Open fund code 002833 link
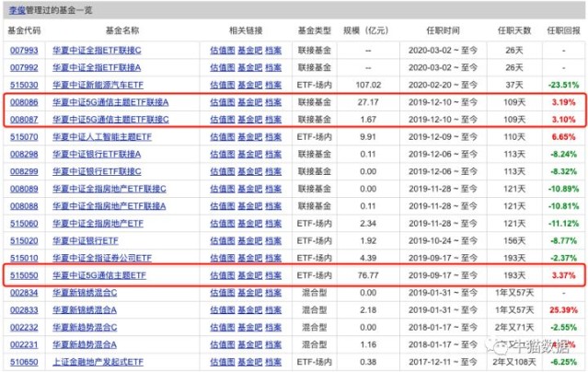This screenshot has width=588, height=372. [x=24, y=310]
